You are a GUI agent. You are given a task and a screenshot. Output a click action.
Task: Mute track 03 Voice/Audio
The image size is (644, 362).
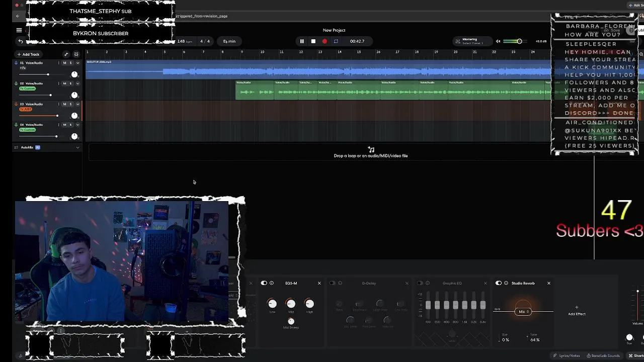click(x=64, y=104)
